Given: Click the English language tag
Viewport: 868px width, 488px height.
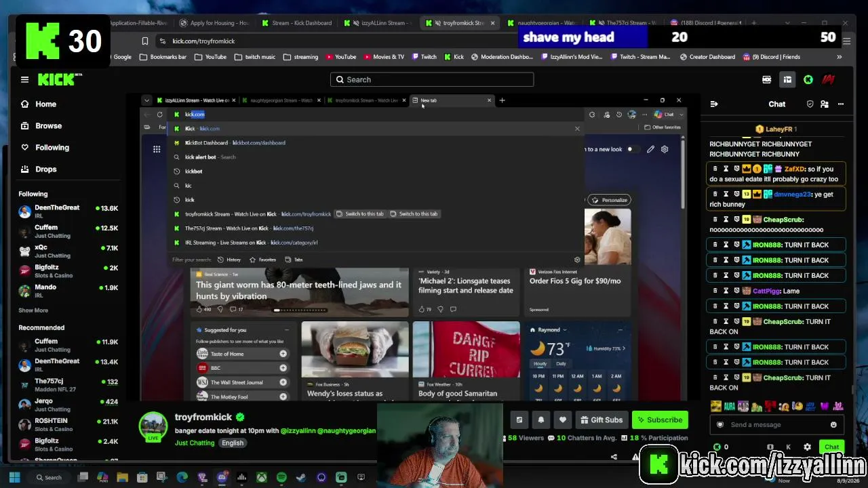Looking at the screenshot, I should (232, 443).
